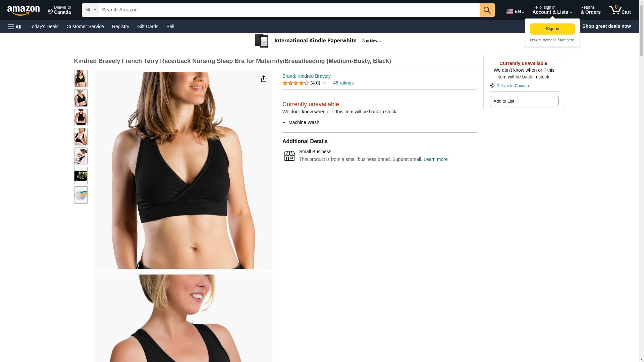Click the Brand: Kindred Bravely link
Screen dimensions: 644x362
[307, 76]
